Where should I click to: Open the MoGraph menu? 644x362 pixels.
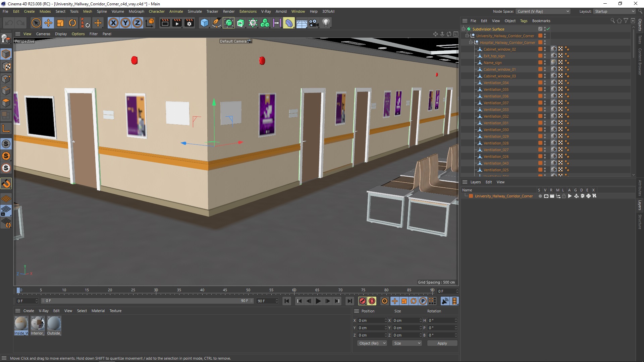[x=136, y=11]
